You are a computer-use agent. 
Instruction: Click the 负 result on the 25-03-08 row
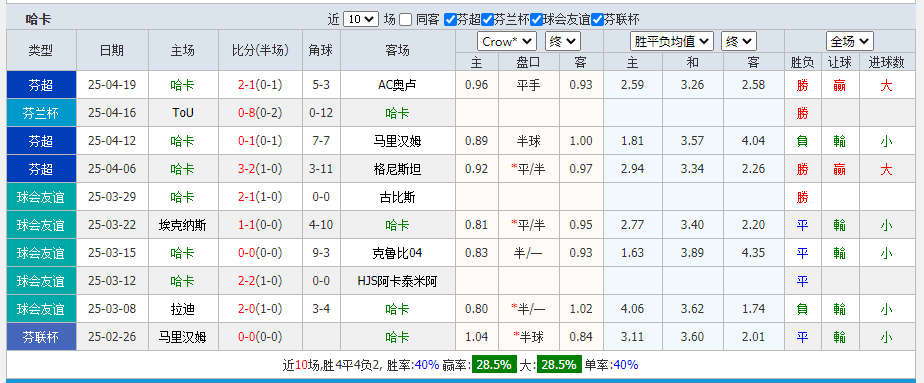point(802,309)
